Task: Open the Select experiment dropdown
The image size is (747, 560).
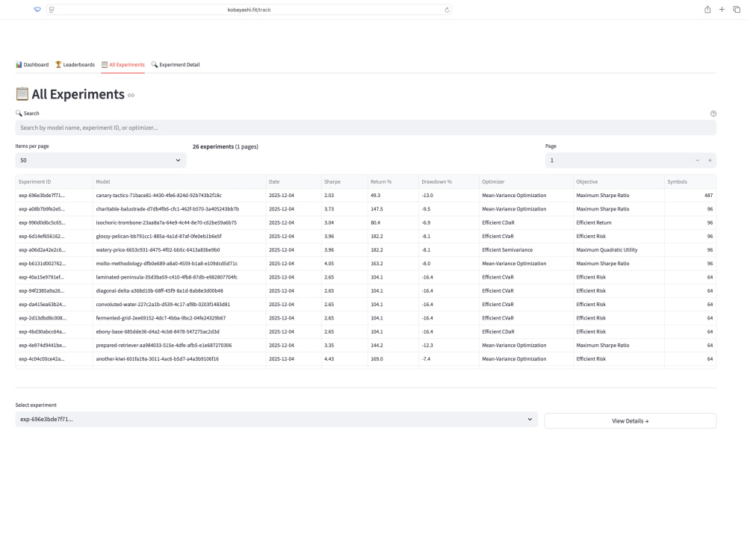Action: (x=276, y=420)
